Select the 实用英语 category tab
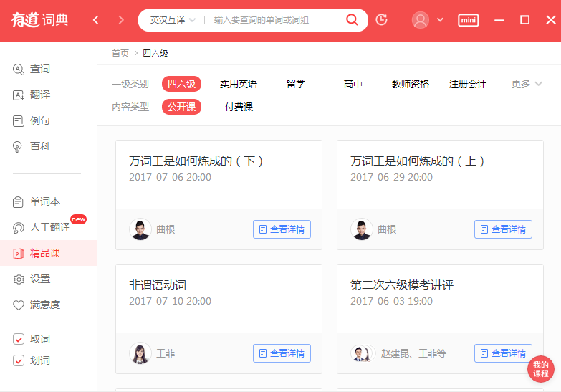The height and width of the screenshot is (392, 561). [239, 84]
